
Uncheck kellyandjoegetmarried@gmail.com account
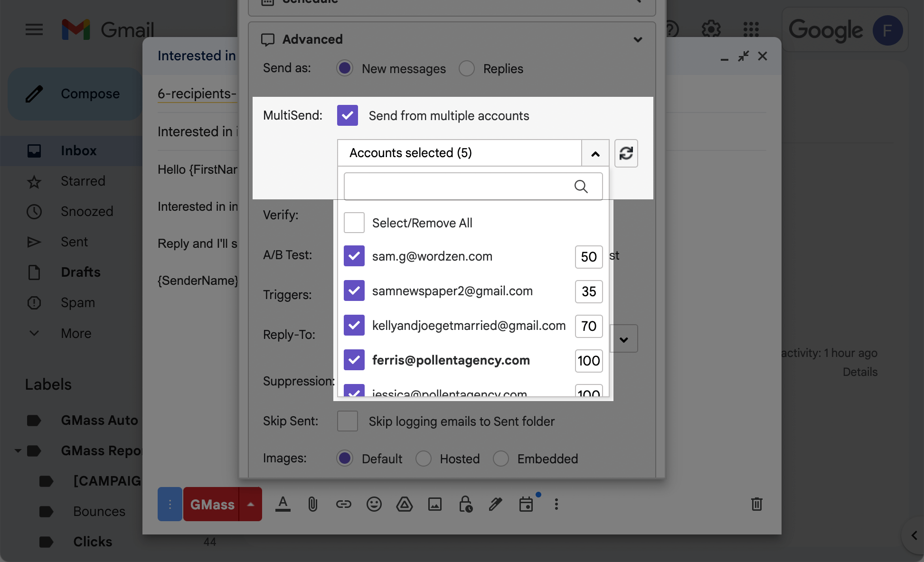354,325
